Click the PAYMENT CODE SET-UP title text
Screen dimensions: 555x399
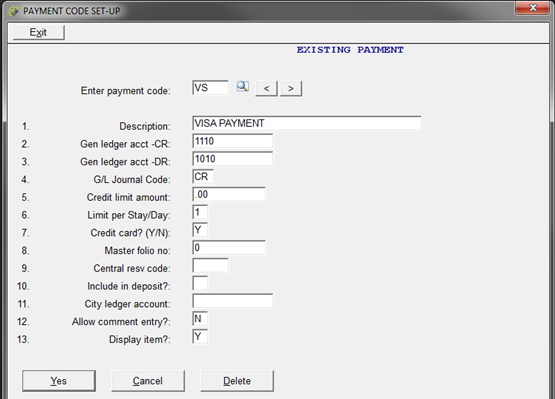[72, 11]
